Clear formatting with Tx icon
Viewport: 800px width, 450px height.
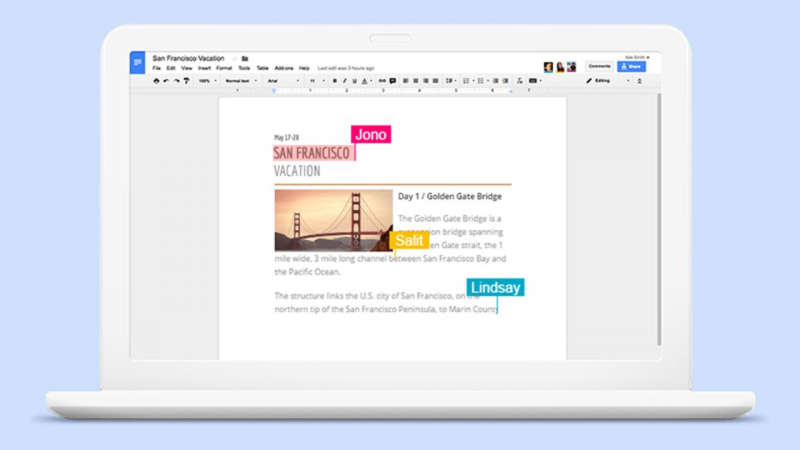519,81
